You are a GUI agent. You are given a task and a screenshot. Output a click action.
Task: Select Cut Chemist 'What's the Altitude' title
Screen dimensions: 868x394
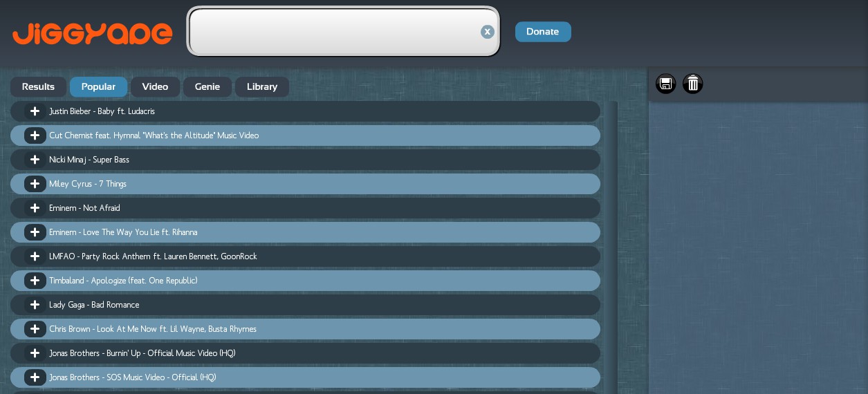[x=154, y=135]
